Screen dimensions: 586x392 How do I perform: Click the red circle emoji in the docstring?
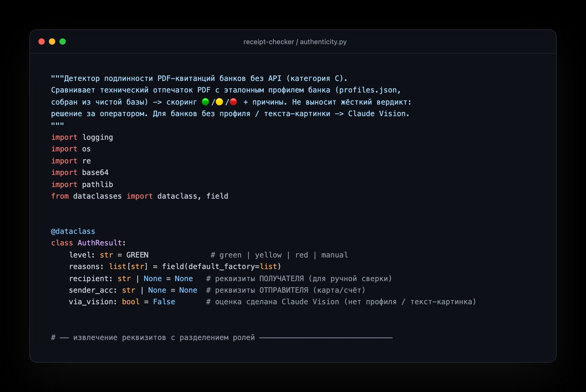234,102
